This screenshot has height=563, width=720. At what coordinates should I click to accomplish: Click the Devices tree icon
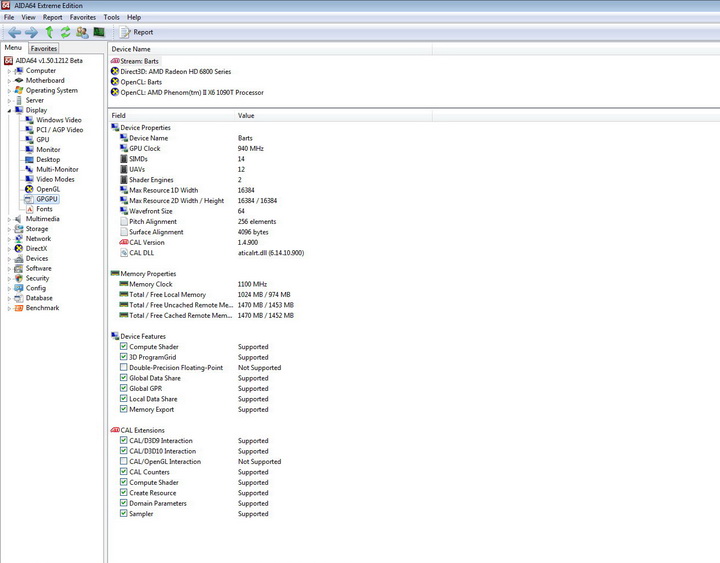coord(18,259)
